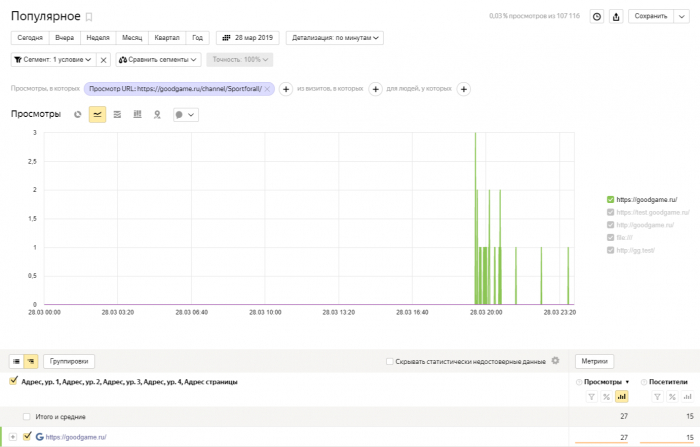
Task: Select the Квартал period tab
Action: pyautogui.click(x=167, y=38)
